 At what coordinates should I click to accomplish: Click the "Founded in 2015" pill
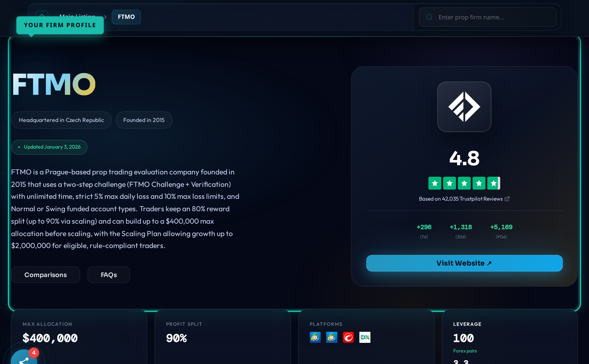144,120
